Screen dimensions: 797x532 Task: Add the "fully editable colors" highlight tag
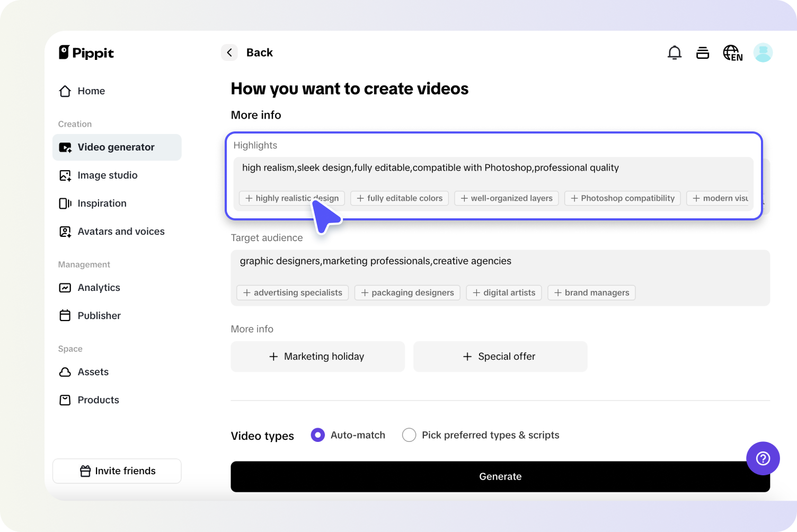400,198
